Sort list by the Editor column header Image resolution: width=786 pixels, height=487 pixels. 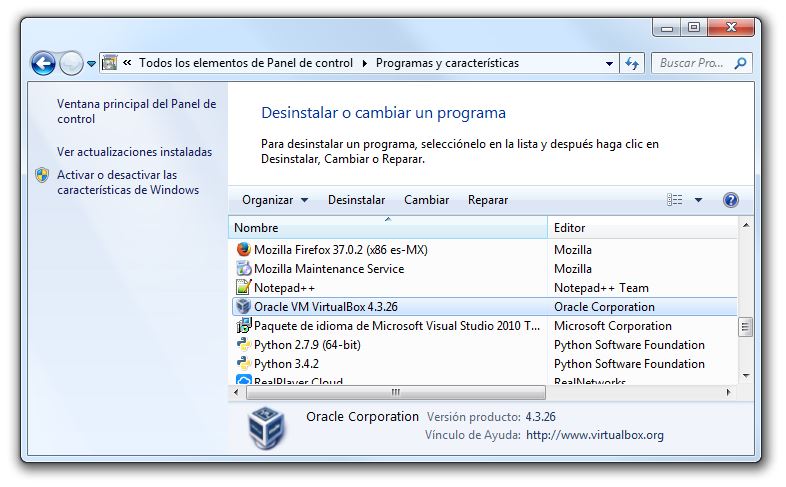click(x=643, y=227)
